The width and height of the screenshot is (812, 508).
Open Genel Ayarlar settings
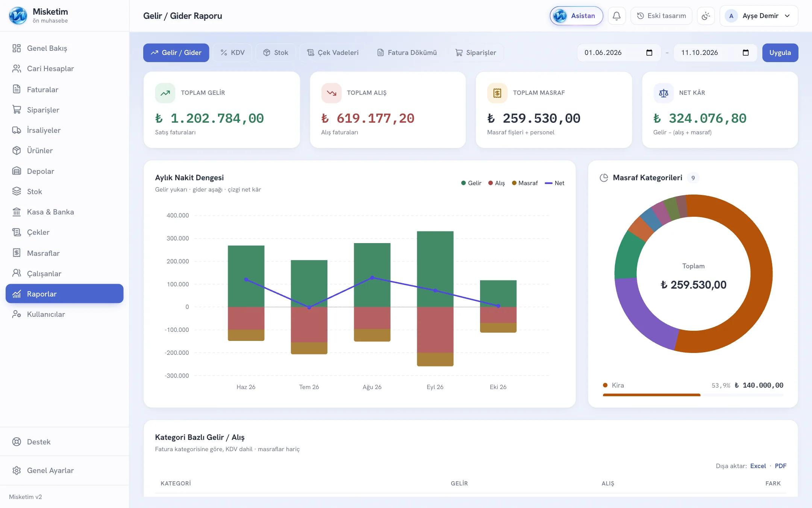65,470
